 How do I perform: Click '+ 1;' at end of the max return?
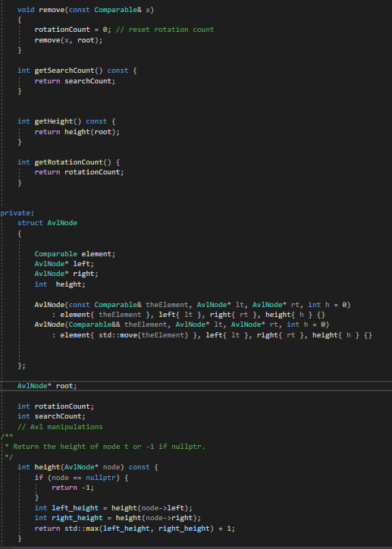[227, 529]
